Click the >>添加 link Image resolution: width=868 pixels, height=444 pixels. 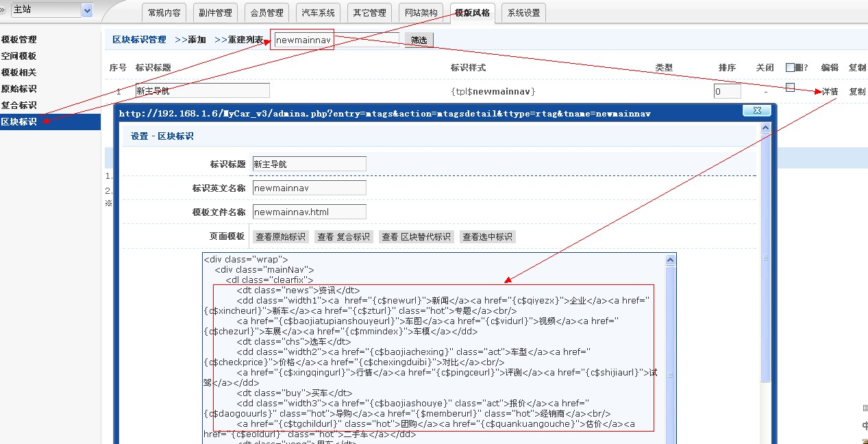190,40
